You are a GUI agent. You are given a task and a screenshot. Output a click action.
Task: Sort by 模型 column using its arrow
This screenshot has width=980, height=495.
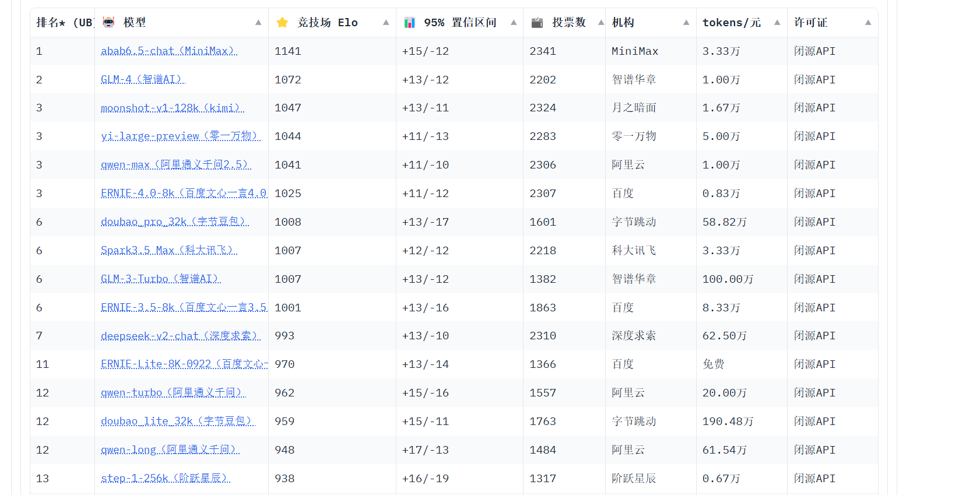pos(258,22)
